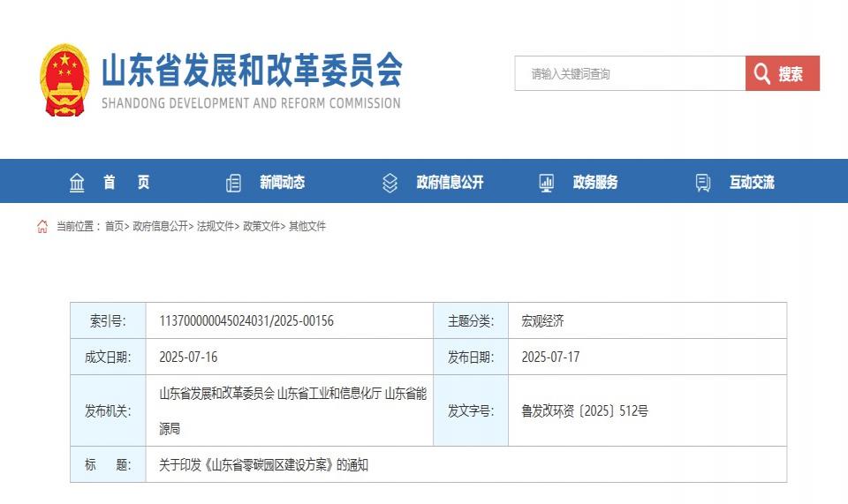Viewport: 848px width, 504px height.
Task: Go to 首页 in the breadcrumb
Action: click(x=114, y=226)
